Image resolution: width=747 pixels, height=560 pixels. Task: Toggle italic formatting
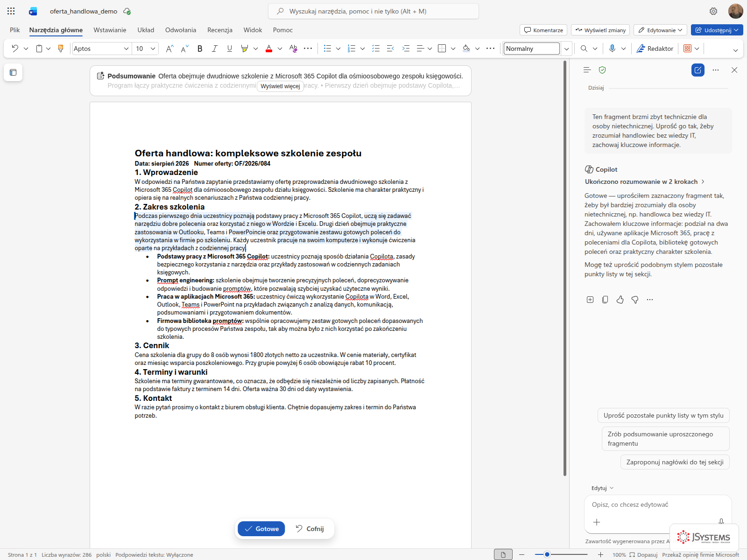[215, 49]
